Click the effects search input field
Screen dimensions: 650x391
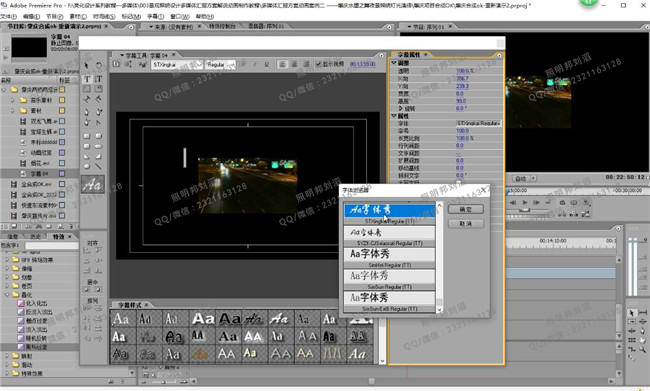(x=51, y=246)
